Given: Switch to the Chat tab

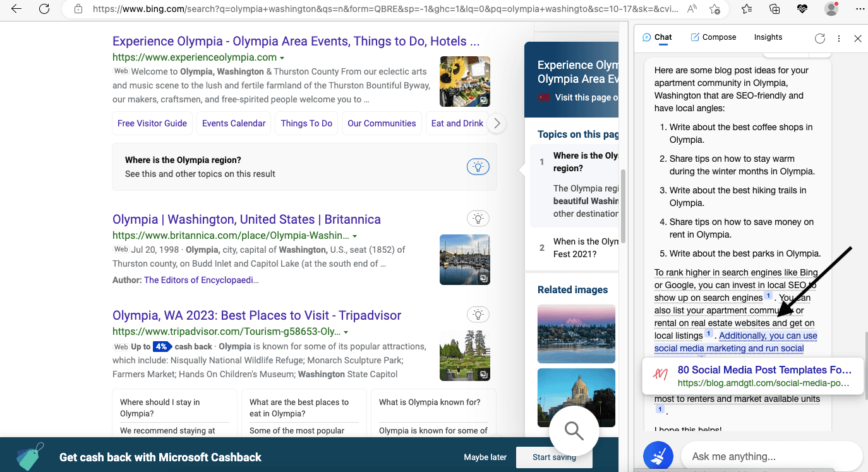Looking at the screenshot, I should (657, 37).
